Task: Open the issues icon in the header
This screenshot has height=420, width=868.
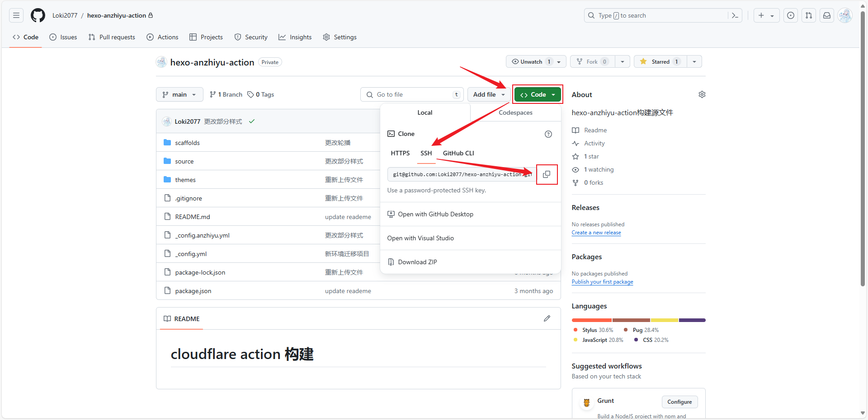Action: (791, 15)
